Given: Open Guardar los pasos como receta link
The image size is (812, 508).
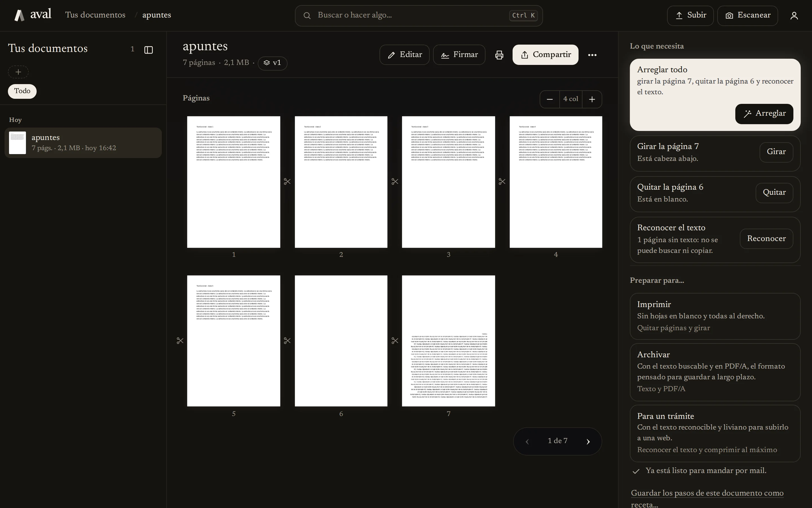Looking at the screenshot, I should click(x=707, y=499).
